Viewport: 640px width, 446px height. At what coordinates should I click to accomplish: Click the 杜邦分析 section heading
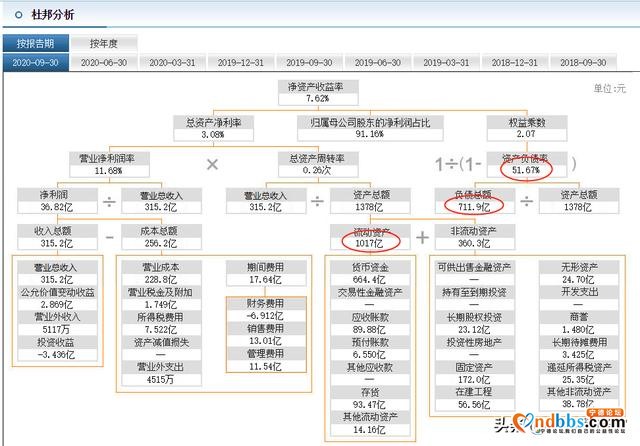coord(53,15)
